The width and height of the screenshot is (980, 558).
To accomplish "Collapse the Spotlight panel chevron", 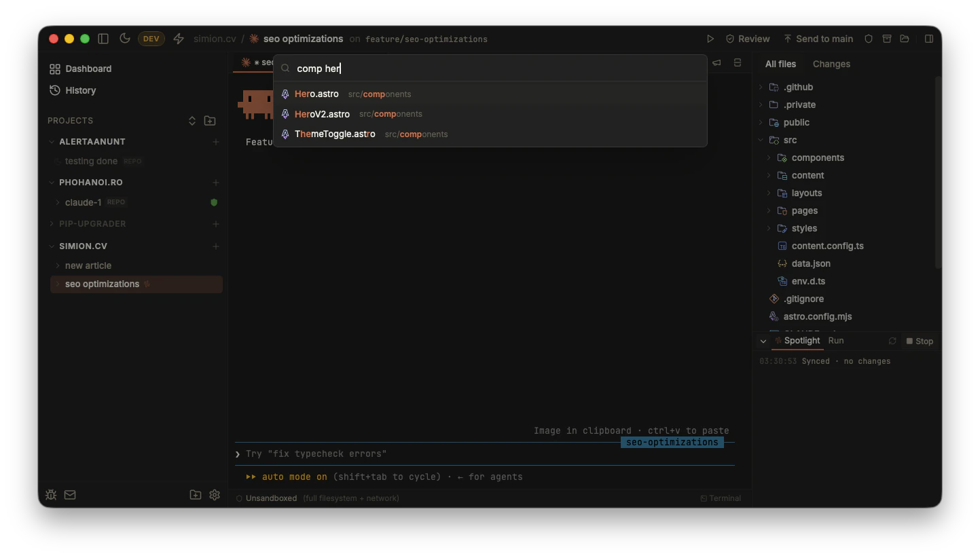I will pyautogui.click(x=763, y=341).
